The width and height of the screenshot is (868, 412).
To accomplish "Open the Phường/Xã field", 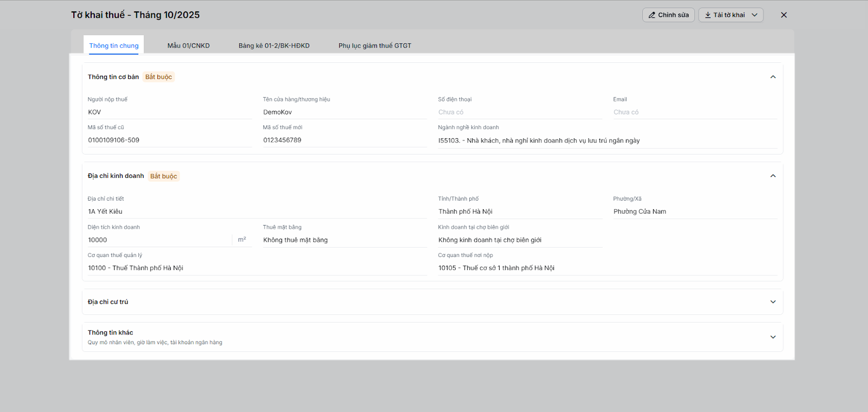I will (x=695, y=211).
